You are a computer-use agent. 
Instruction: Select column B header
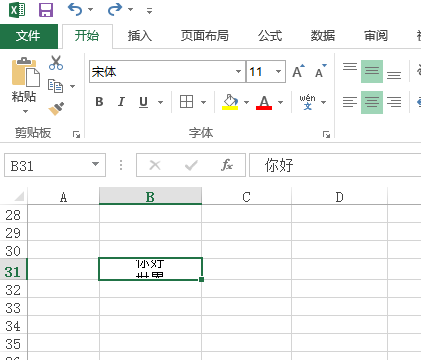click(x=150, y=197)
